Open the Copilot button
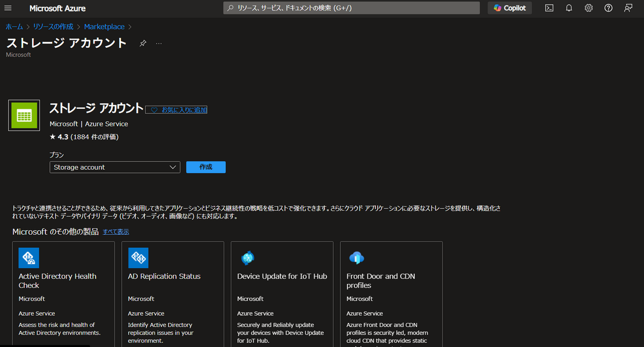 pos(510,8)
